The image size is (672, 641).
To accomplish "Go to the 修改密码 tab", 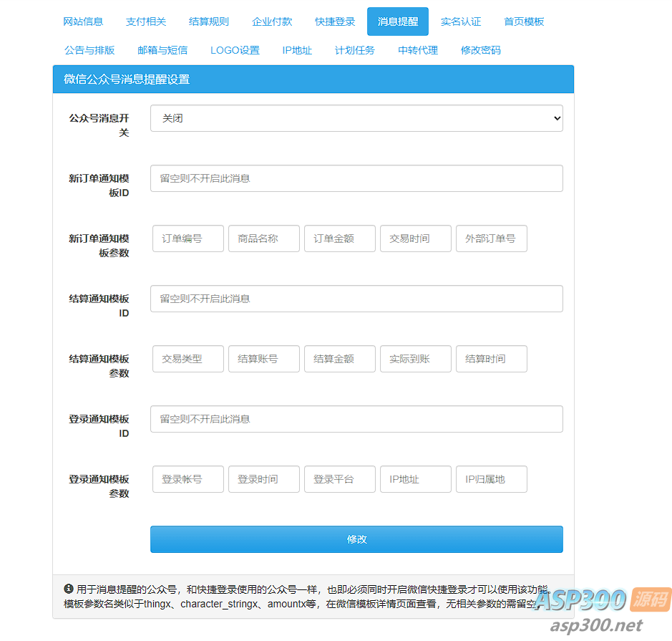I will pos(481,50).
